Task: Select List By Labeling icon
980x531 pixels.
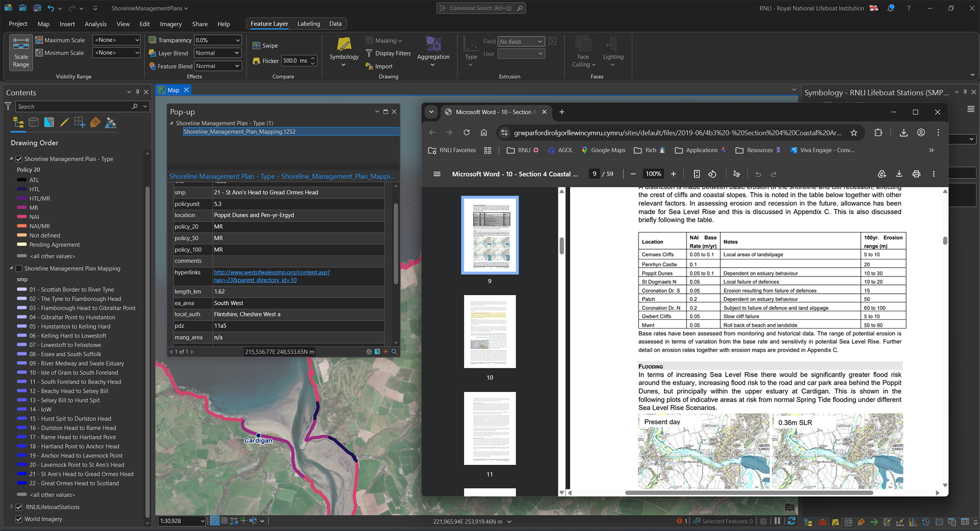Action: click(x=95, y=123)
